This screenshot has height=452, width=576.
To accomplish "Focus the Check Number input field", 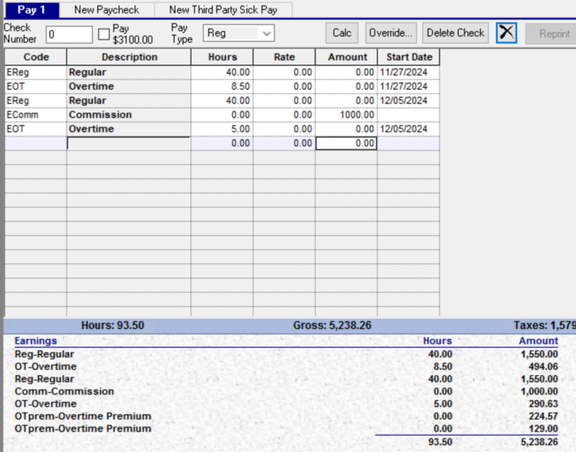I will click(x=69, y=35).
